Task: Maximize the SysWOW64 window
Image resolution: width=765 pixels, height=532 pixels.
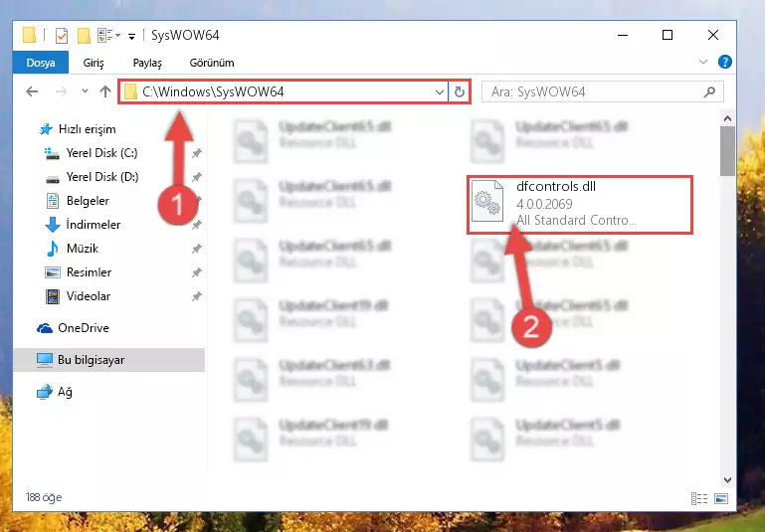Action: (x=667, y=35)
